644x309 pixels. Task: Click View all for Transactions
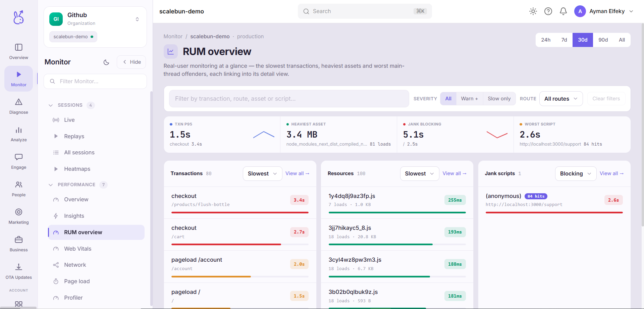pyautogui.click(x=298, y=173)
